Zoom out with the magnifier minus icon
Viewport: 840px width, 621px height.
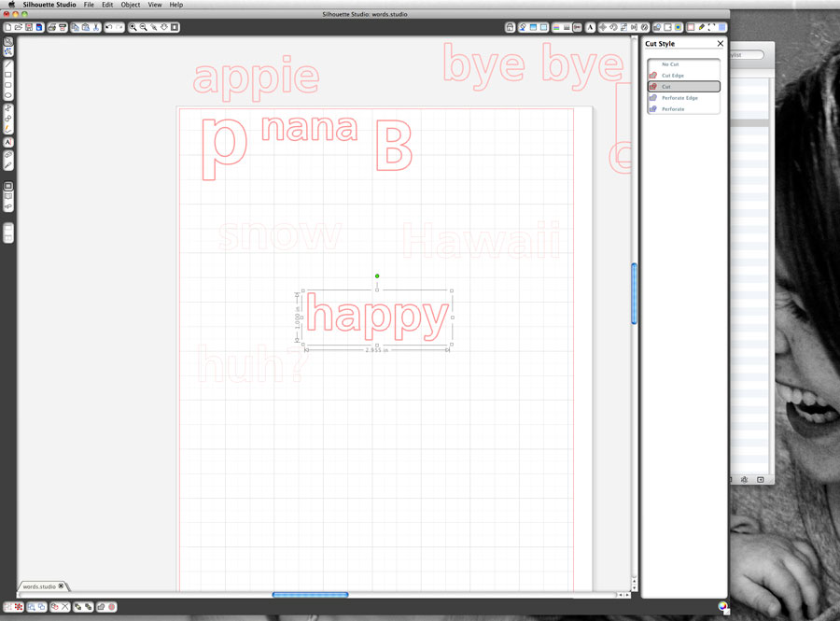point(143,27)
